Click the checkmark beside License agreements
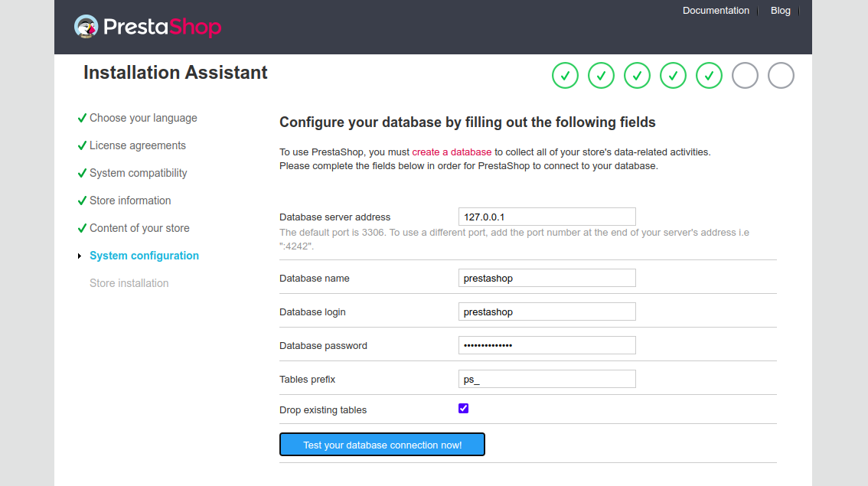The height and width of the screenshot is (486, 868). point(82,146)
